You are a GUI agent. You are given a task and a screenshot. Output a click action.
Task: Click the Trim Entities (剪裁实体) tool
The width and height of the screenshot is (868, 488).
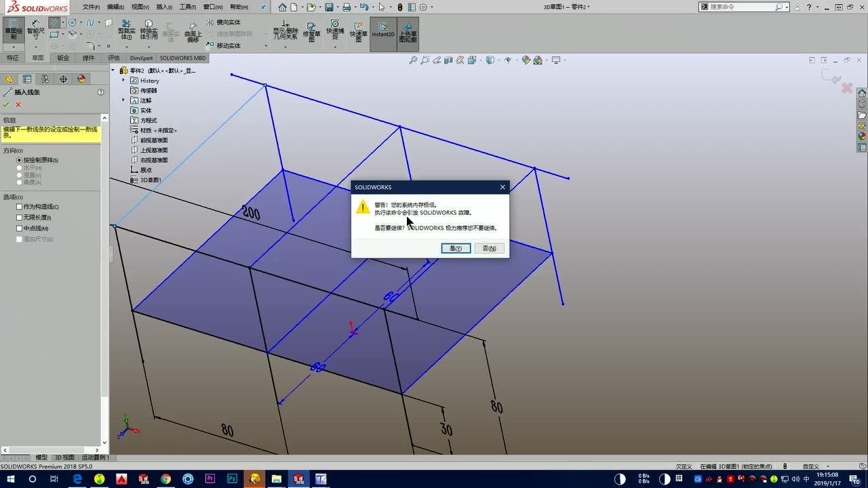point(127,30)
